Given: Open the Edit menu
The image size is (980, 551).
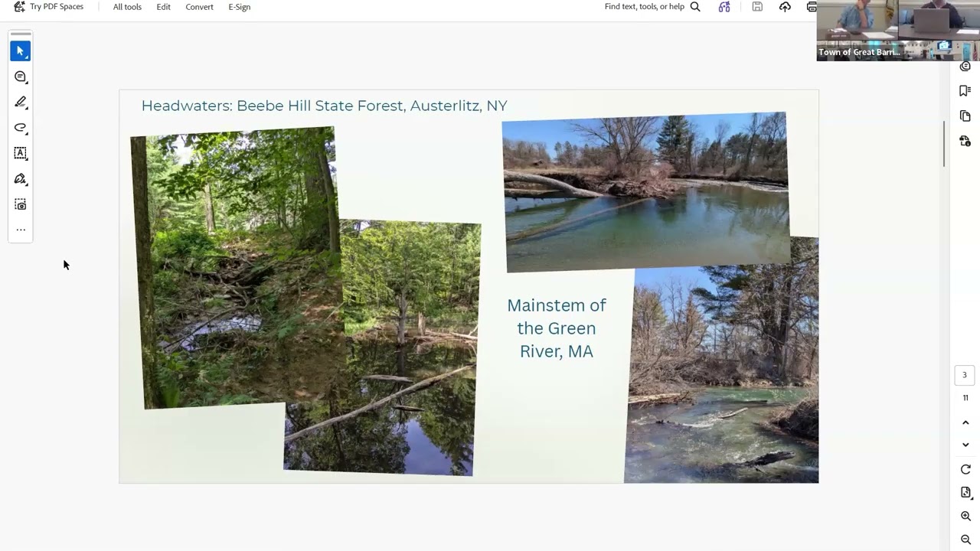Looking at the screenshot, I should click(163, 7).
